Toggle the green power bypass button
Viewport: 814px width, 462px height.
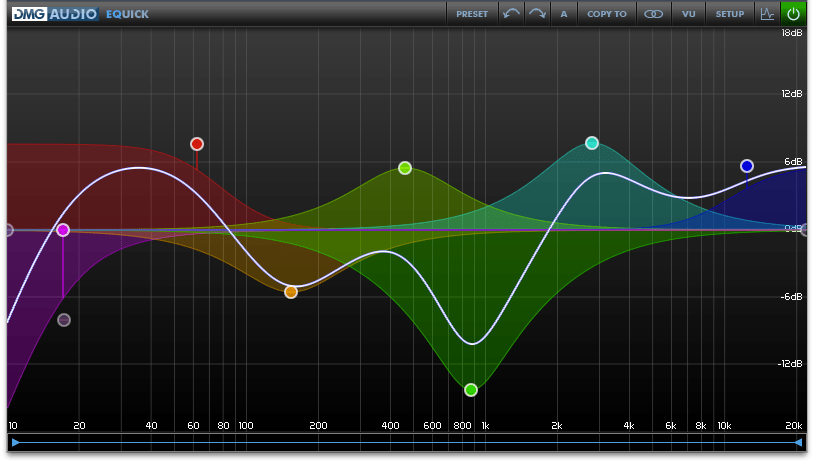click(793, 14)
